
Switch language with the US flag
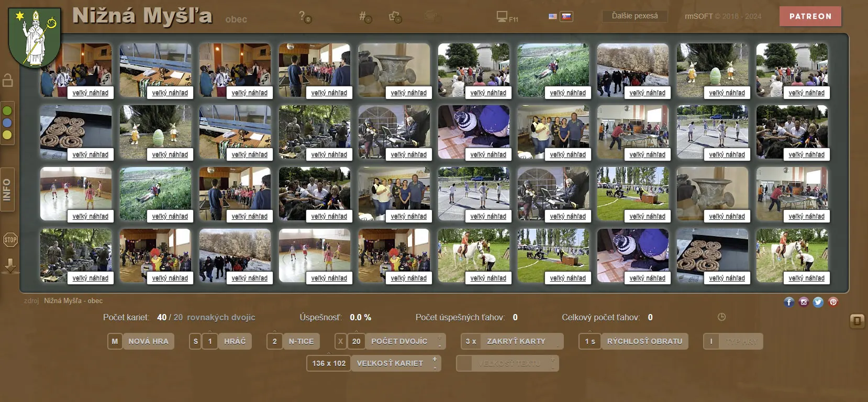(553, 17)
